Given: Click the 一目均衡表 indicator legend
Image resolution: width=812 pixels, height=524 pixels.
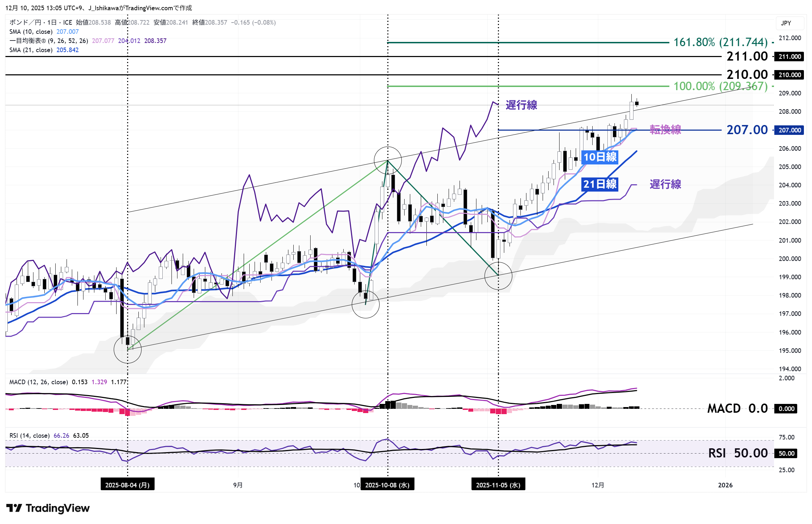Looking at the screenshot, I should (x=49, y=41).
